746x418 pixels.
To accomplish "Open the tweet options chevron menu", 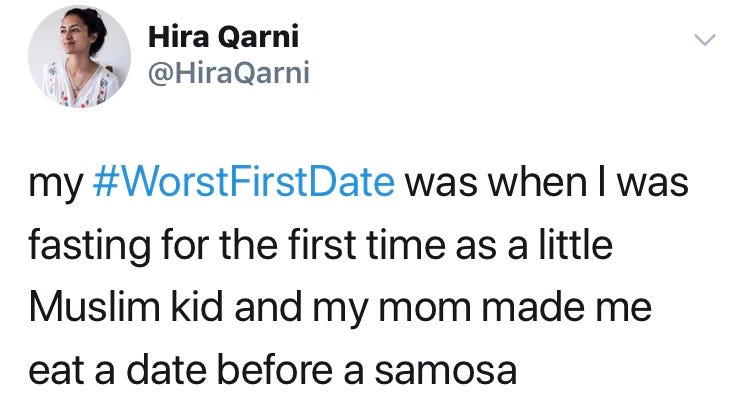I will [x=705, y=40].
